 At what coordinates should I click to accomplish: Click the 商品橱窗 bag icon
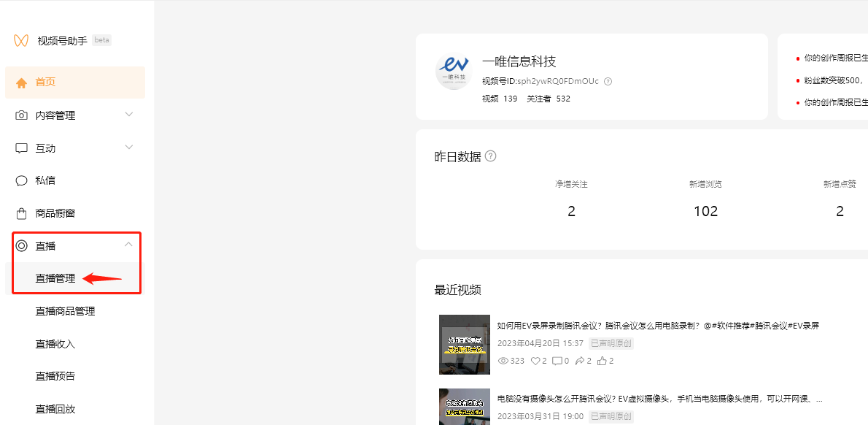click(22, 212)
